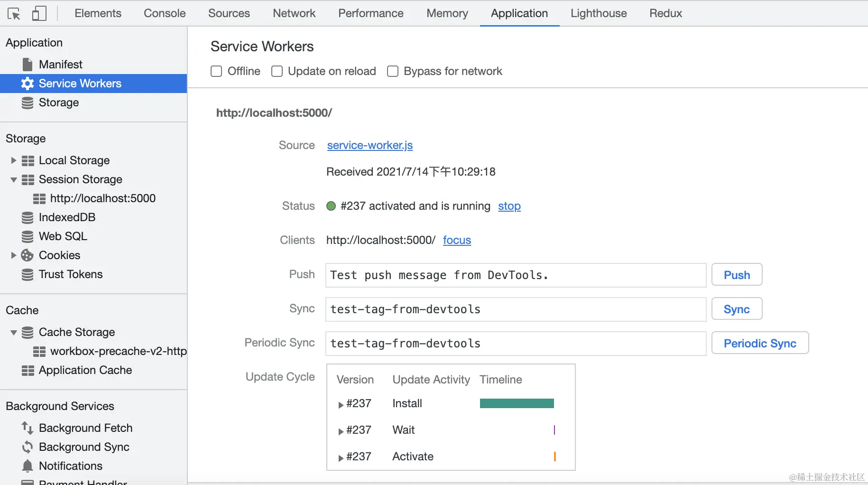Expand the Local Storage tree node
Viewport: 868px width, 485px height.
click(14, 160)
